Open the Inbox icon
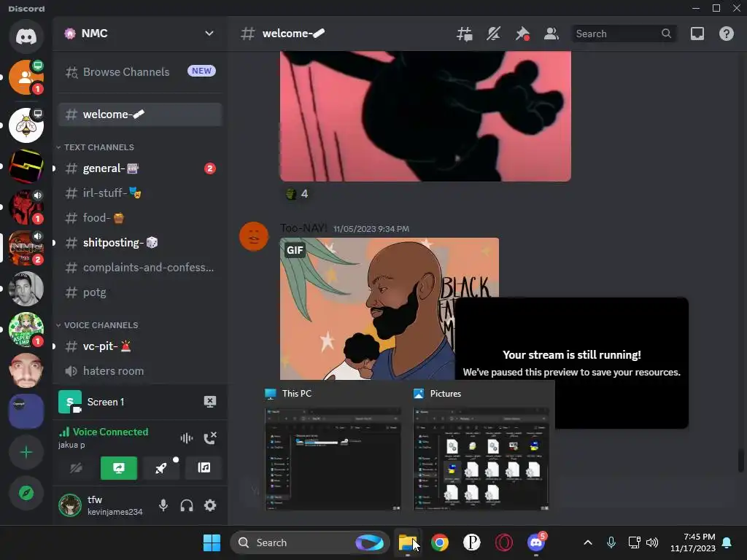The height and width of the screenshot is (560, 747). (697, 34)
